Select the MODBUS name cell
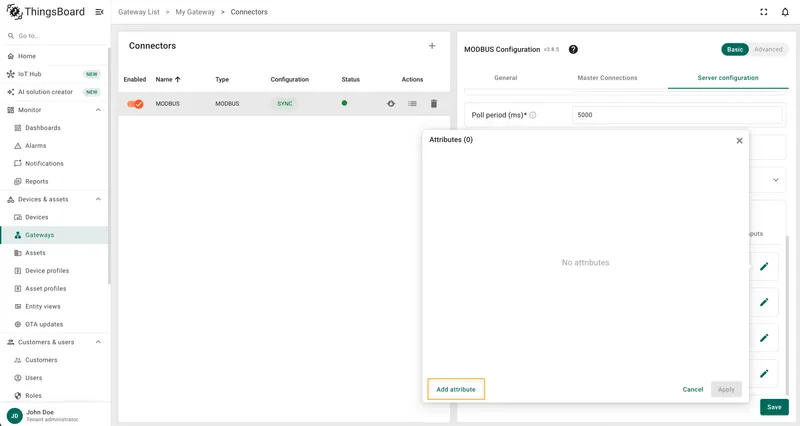Image resolution: width=800 pixels, height=426 pixels. [x=168, y=104]
